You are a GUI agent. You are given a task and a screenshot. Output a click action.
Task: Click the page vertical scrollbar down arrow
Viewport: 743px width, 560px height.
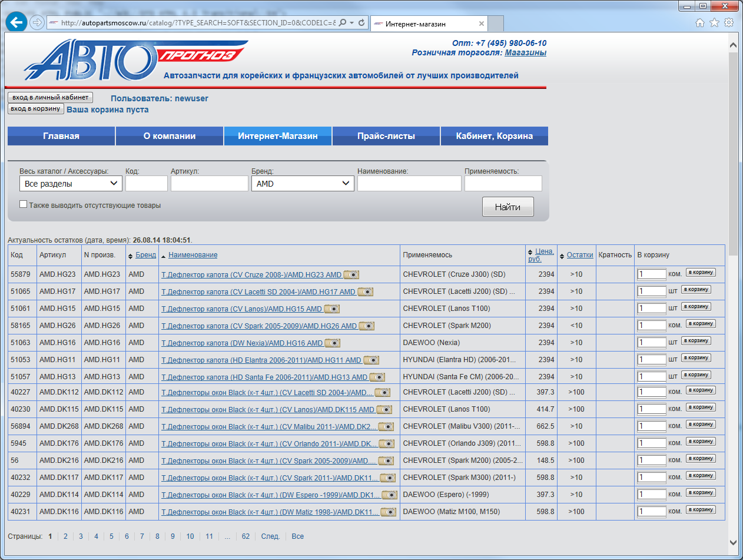tap(733, 542)
